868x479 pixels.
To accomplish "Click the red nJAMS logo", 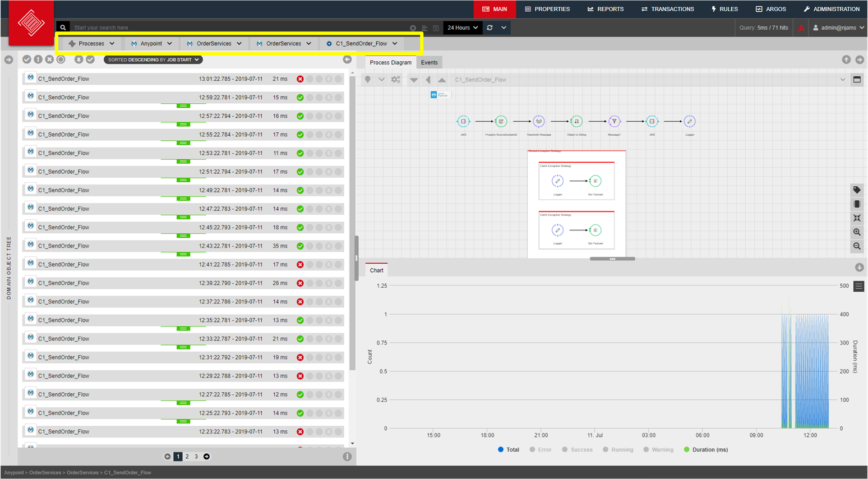I will click(x=31, y=23).
